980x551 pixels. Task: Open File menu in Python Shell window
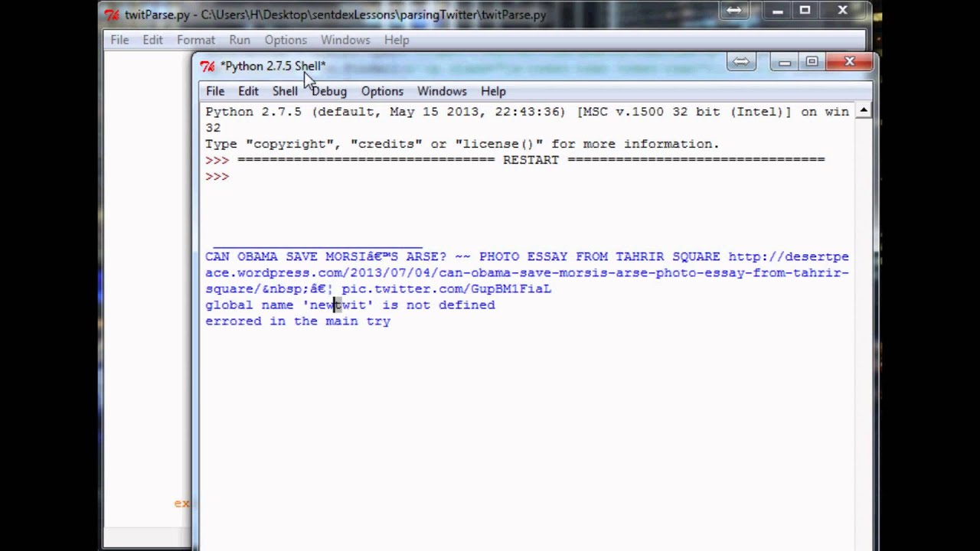coord(215,91)
